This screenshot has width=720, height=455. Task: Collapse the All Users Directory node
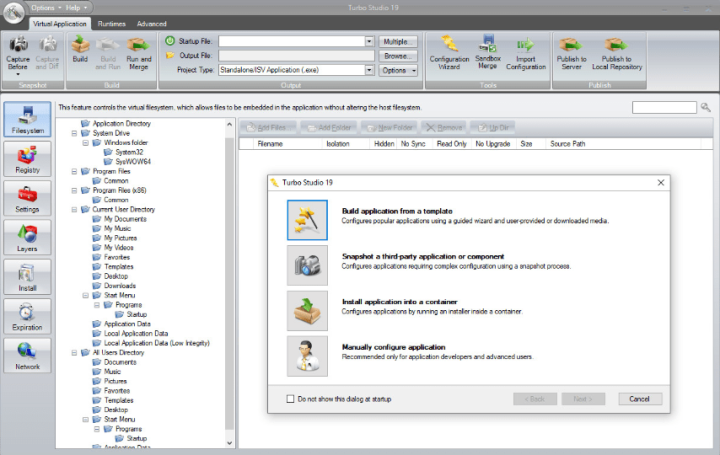click(x=74, y=353)
